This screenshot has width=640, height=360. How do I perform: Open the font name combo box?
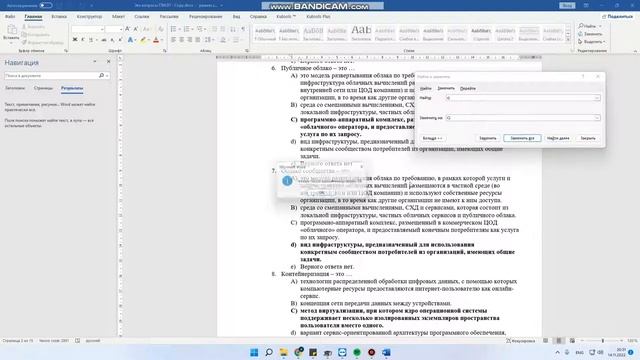tap(88, 29)
